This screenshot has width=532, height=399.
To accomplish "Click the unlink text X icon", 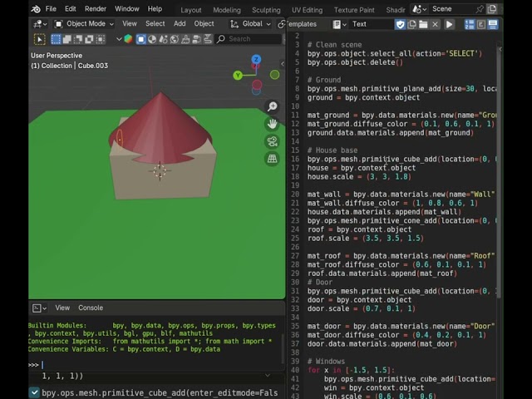I will click(435, 24).
